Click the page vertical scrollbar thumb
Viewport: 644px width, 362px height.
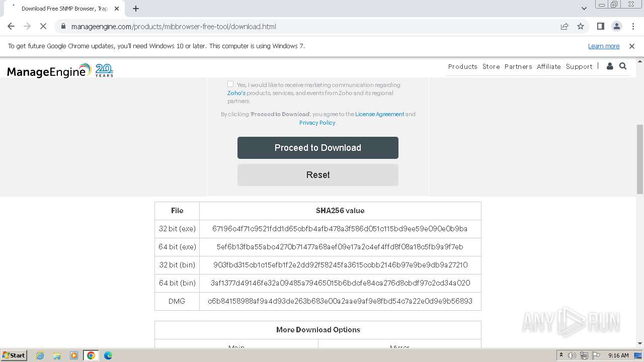(x=640, y=159)
